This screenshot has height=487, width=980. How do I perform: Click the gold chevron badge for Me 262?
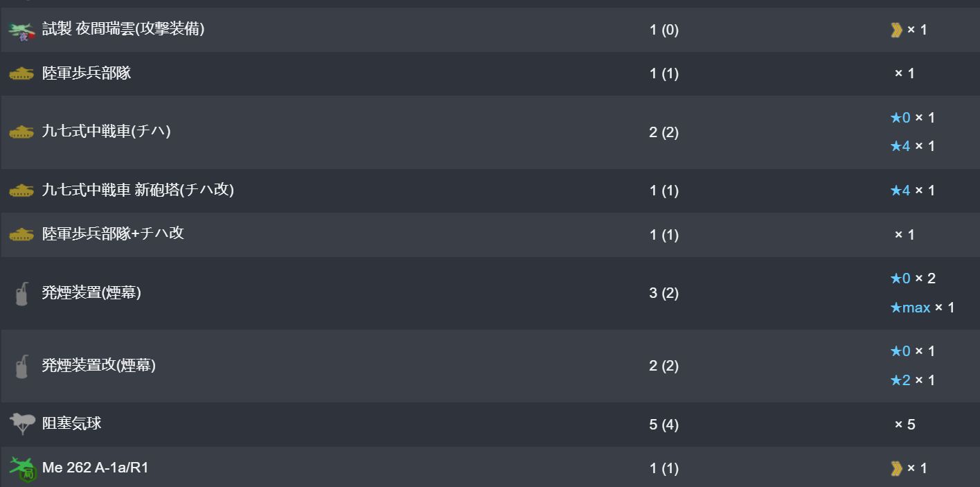click(896, 468)
